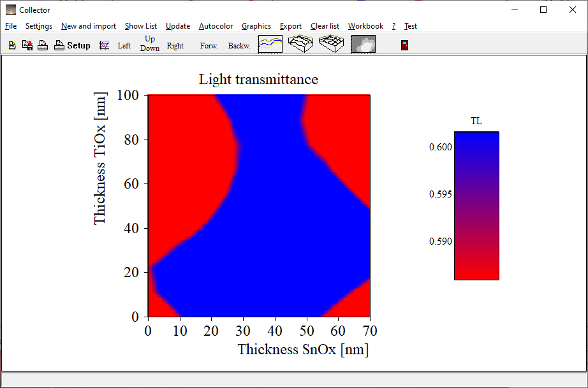Open the Export menu
588x388 pixels.
tap(291, 26)
